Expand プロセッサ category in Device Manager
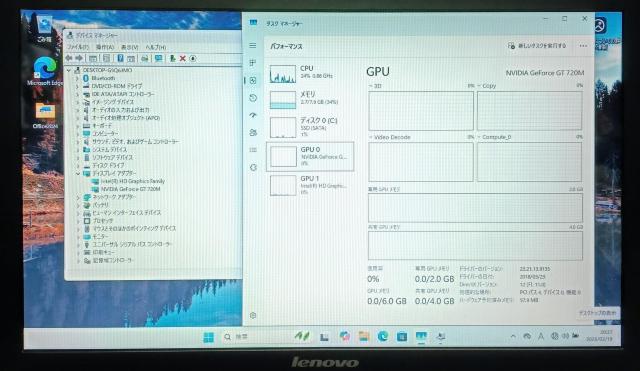This screenshot has height=371, width=640. pos(78,221)
